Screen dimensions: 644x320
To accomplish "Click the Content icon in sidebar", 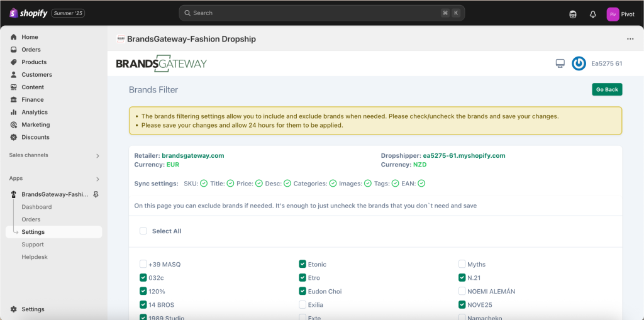I will pyautogui.click(x=14, y=87).
